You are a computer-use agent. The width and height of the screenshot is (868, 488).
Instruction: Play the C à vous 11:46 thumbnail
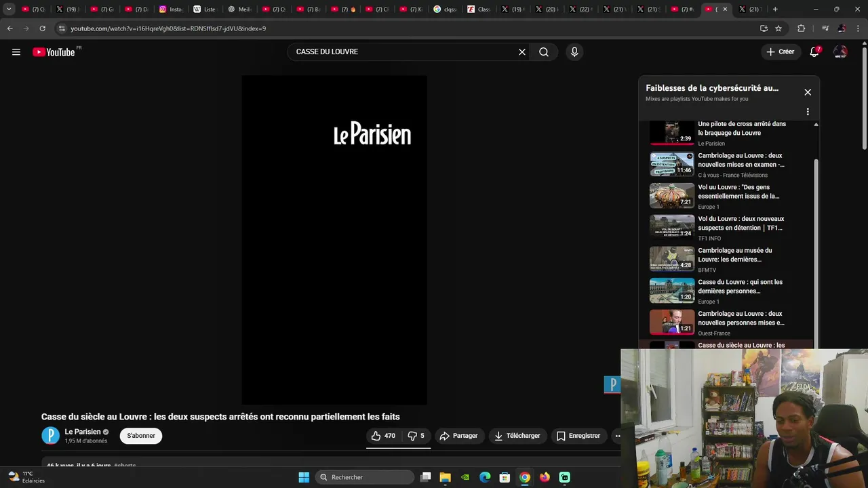[672, 164]
